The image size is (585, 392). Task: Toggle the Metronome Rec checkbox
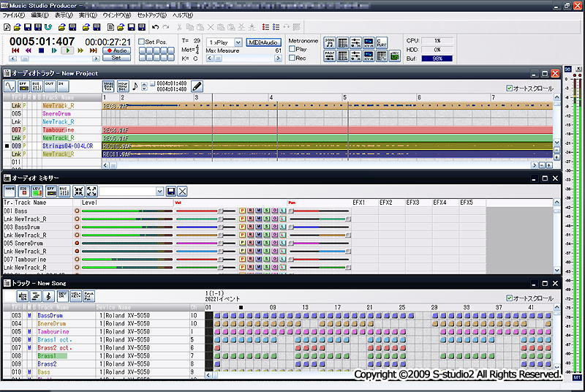coord(292,58)
